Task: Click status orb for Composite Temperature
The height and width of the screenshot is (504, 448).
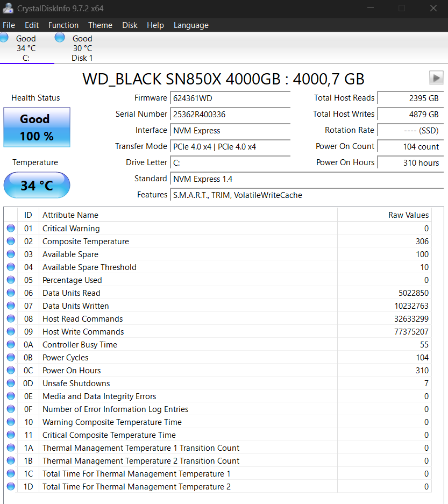Action: click(x=11, y=241)
